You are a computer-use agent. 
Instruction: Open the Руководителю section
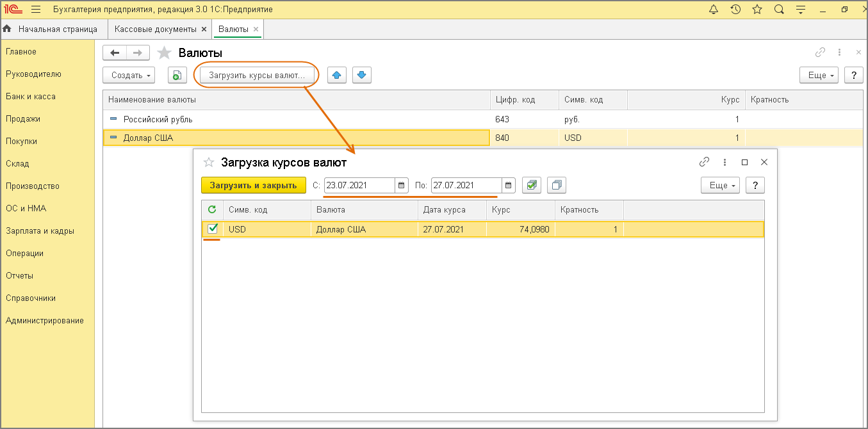pyautogui.click(x=33, y=74)
